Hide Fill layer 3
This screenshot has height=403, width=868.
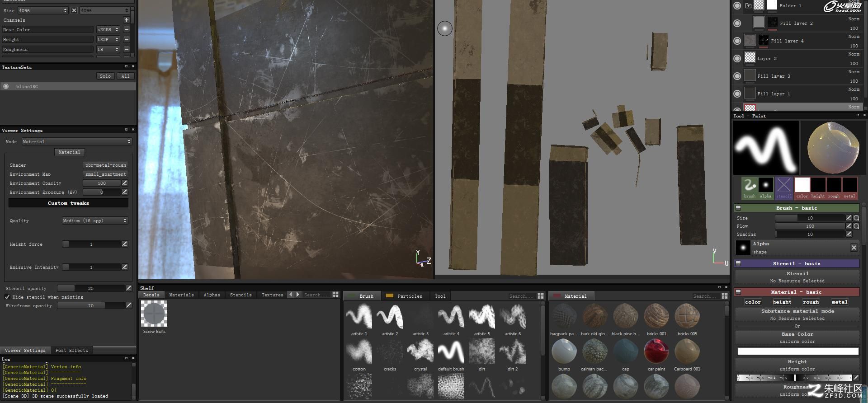click(737, 76)
